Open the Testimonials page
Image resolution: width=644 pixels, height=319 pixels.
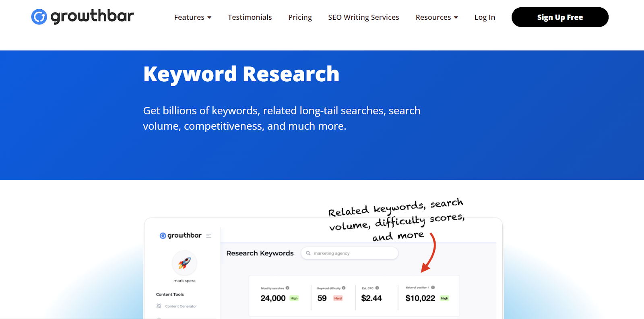tap(250, 17)
